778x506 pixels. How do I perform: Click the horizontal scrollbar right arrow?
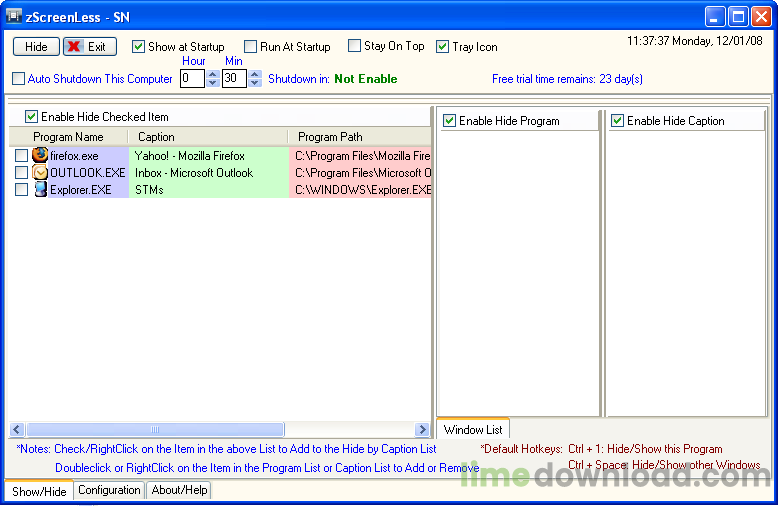(x=423, y=429)
